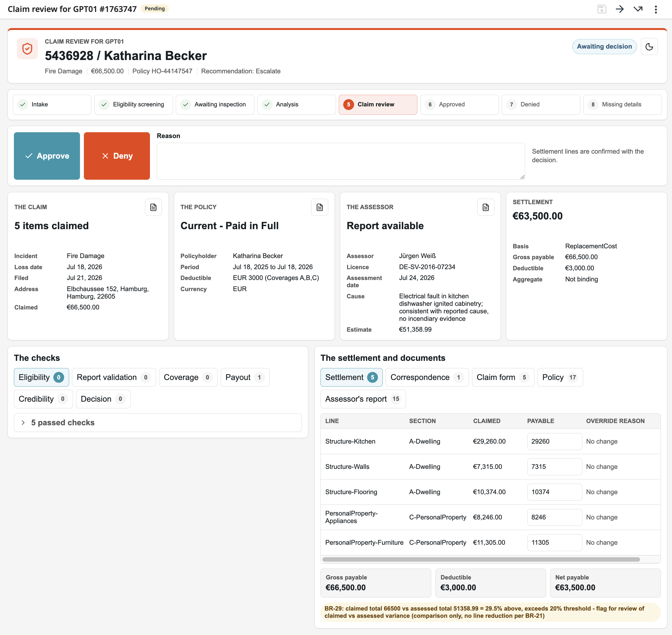This screenshot has width=672, height=635.
Task: Click the save disk icon in header
Action: click(602, 9)
